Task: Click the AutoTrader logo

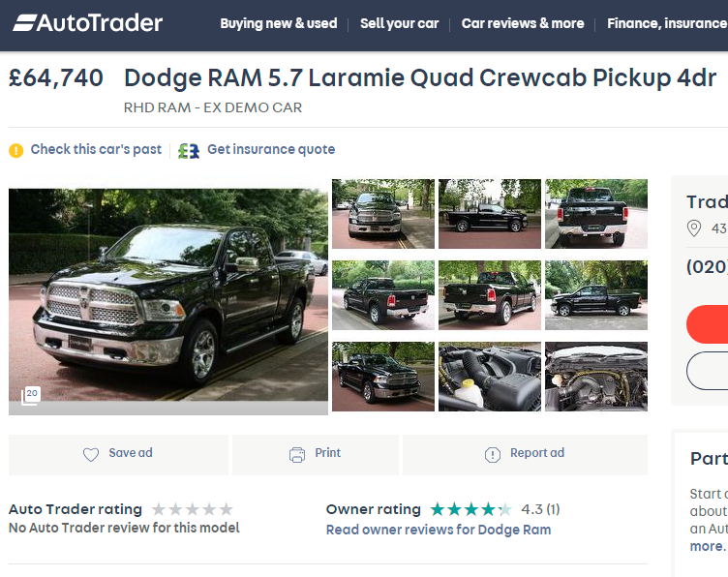Action: 88,22
